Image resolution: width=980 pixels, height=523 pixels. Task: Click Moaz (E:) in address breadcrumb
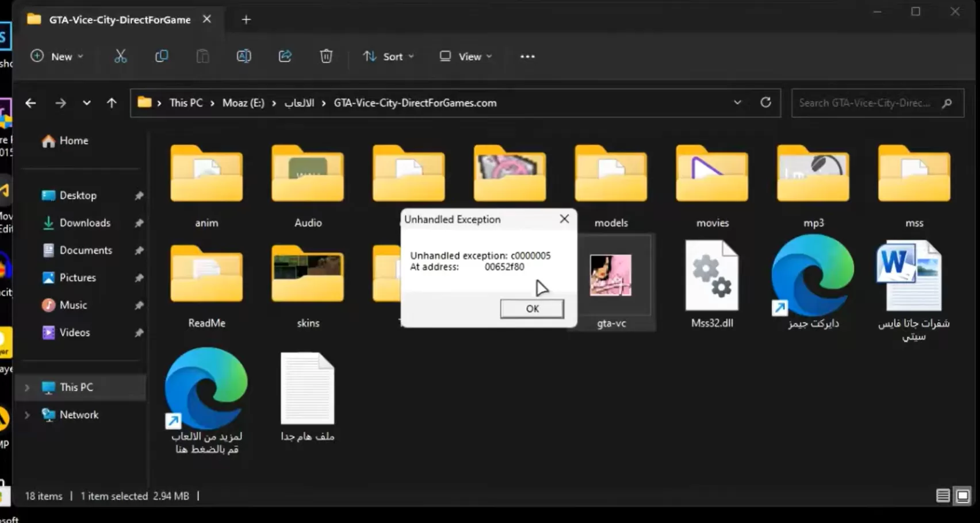(x=243, y=103)
